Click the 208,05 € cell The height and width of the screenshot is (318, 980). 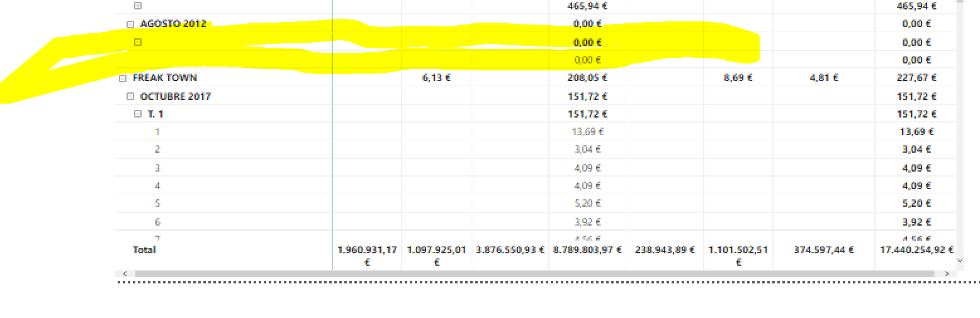[587, 78]
